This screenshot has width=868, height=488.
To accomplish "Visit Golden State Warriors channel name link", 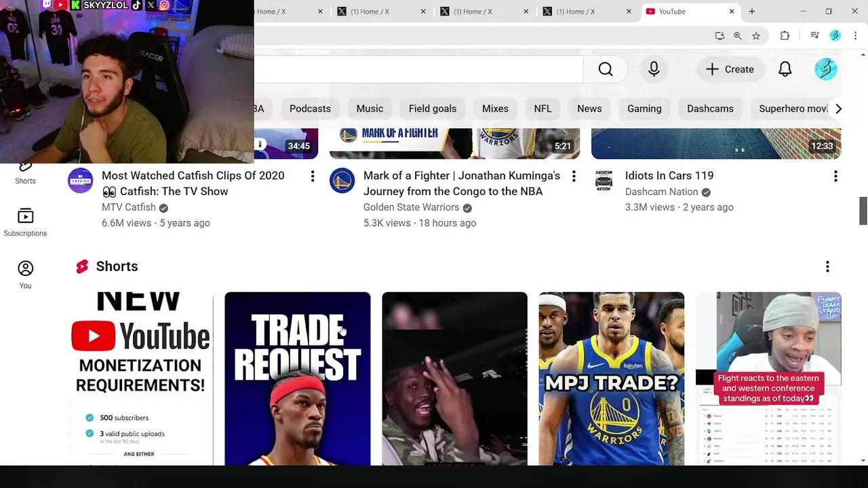I will tap(411, 207).
